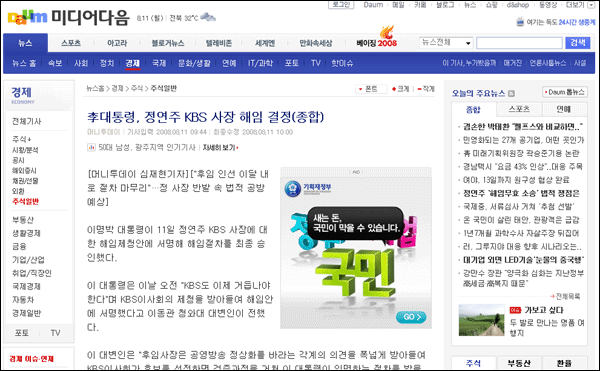The image size is (600, 371).
Task: Select 핫이슈 in the blue submenu
Action: coord(342,63)
